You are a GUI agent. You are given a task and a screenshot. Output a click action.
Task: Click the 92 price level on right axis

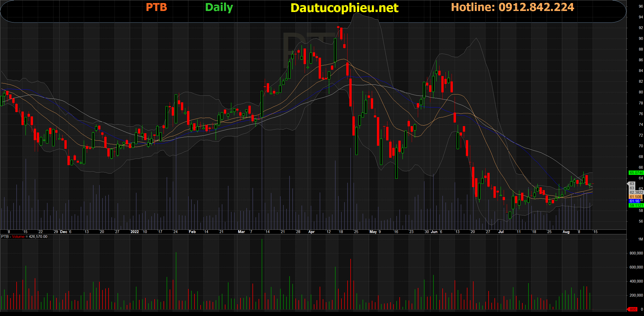(641, 28)
